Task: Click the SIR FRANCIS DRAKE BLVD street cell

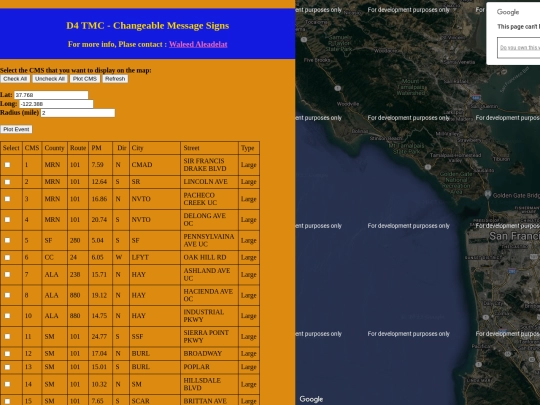Action: click(x=209, y=165)
